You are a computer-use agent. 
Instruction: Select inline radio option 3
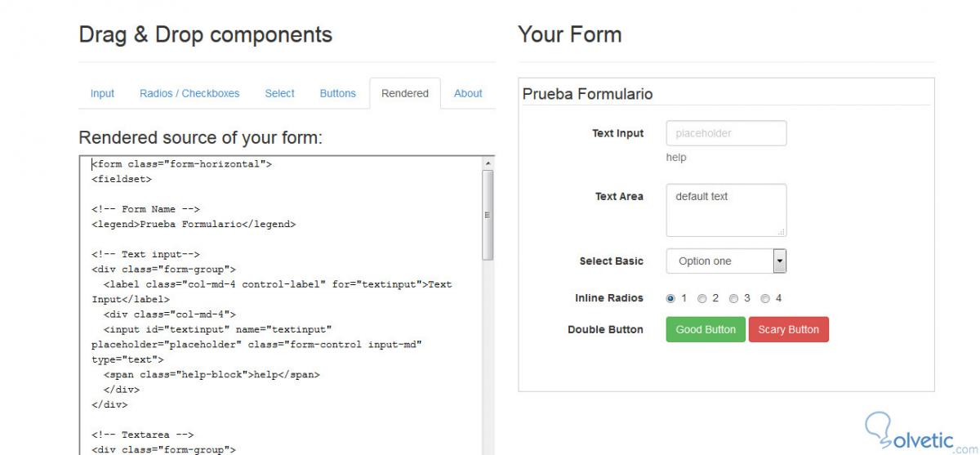pos(733,299)
